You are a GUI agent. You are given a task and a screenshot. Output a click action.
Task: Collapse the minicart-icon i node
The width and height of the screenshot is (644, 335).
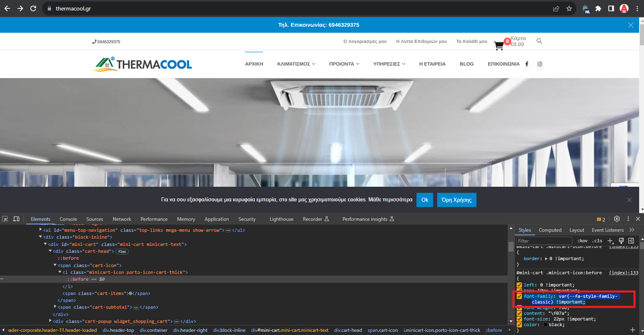pyautogui.click(x=60, y=272)
